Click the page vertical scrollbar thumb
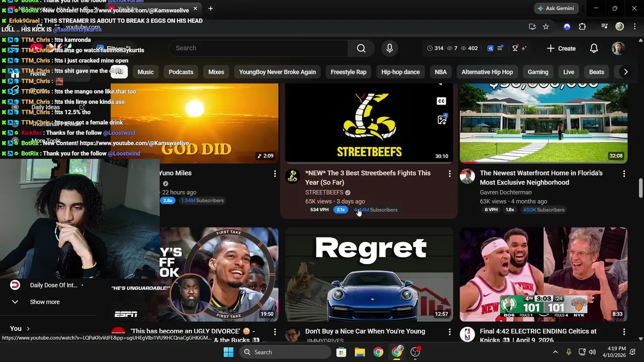This screenshot has height=362, width=644. click(640, 188)
